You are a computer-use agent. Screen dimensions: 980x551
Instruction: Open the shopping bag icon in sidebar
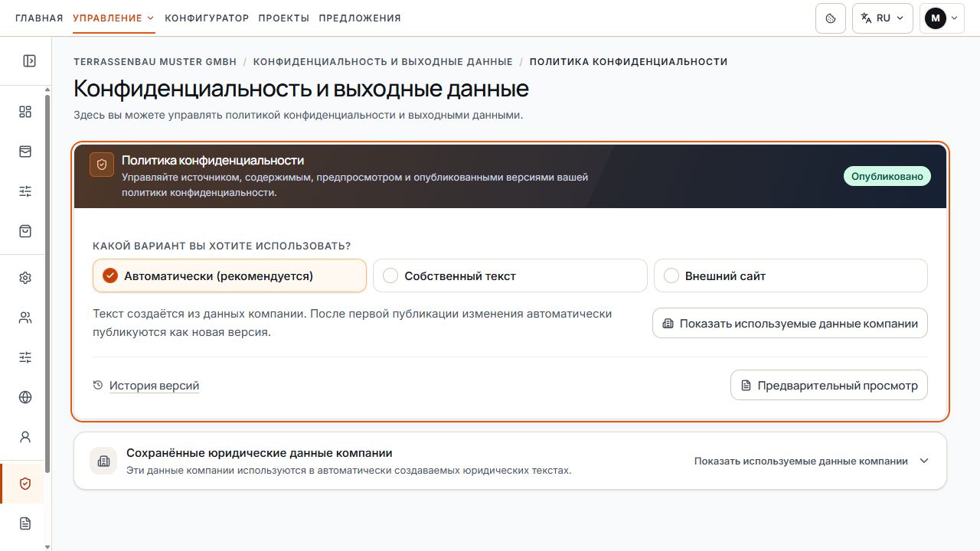point(25,231)
